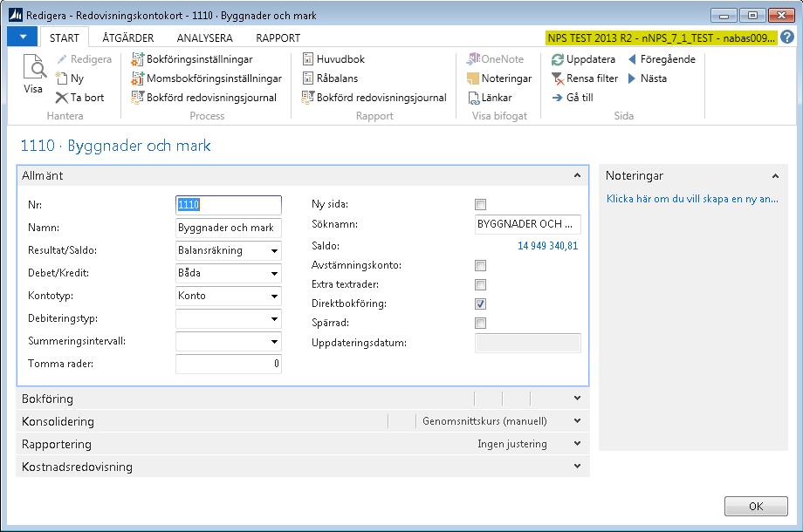
Task: Switch to ÅTGÄRDER tab
Action: point(128,38)
